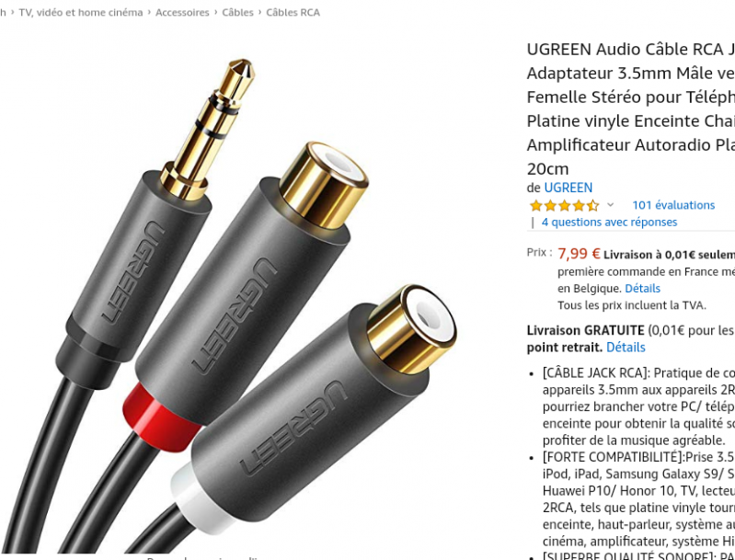
Task: Click the Livraison GRATUITE text
Action: pyautogui.click(x=585, y=330)
